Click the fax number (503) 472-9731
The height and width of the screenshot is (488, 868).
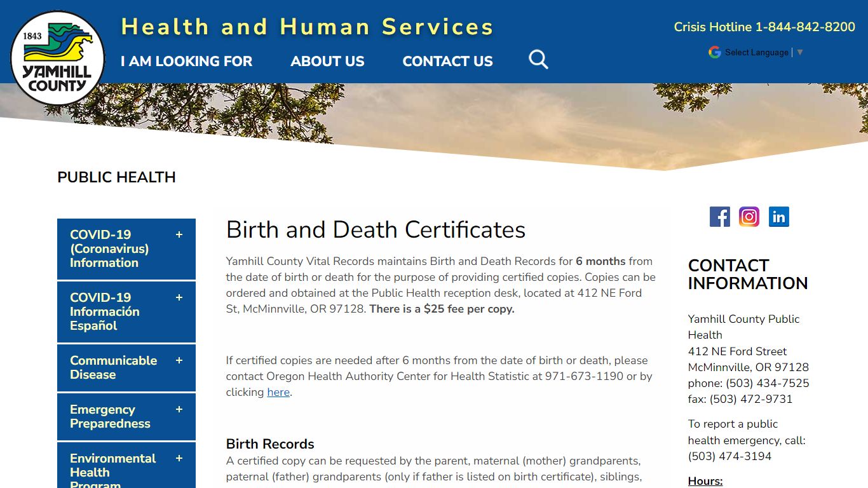pyautogui.click(x=751, y=399)
